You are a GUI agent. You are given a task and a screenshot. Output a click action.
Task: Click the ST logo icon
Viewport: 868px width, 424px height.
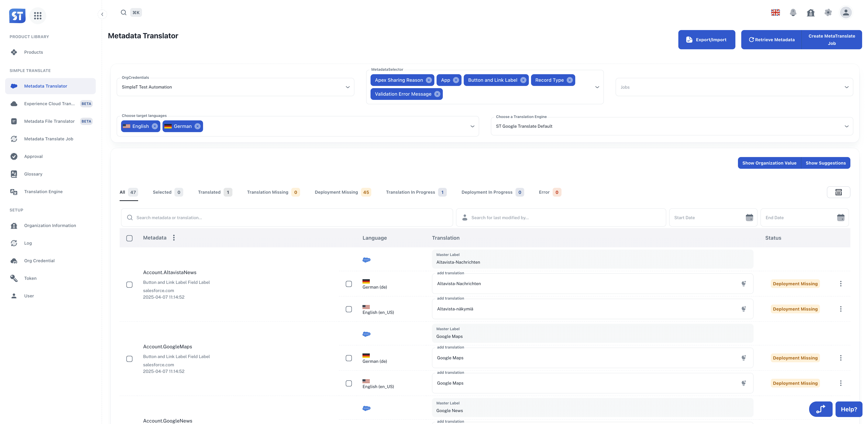(17, 15)
